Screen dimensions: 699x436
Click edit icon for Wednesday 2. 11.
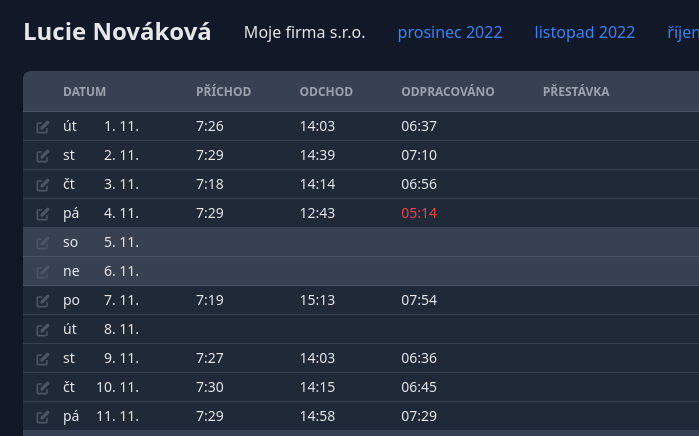[x=42, y=156]
